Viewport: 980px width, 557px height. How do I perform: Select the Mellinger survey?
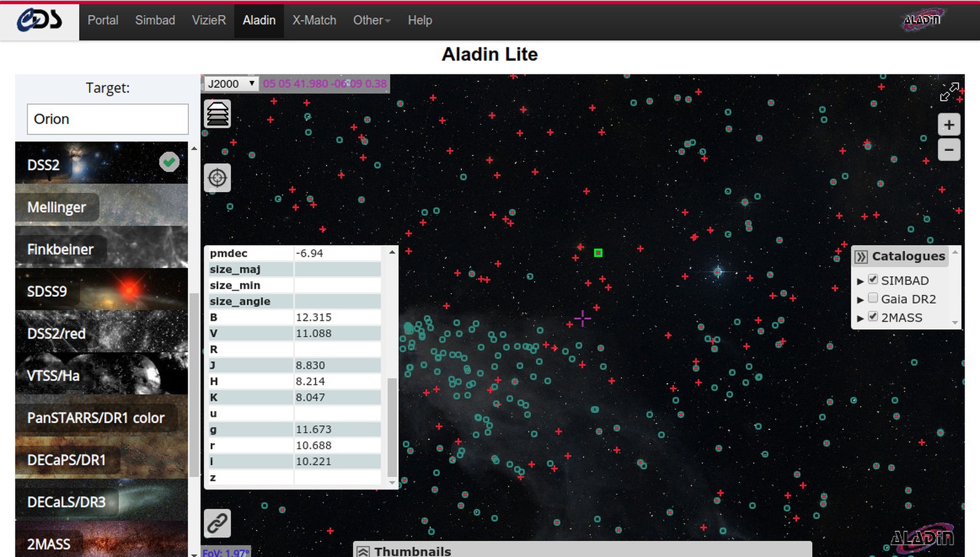point(101,206)
